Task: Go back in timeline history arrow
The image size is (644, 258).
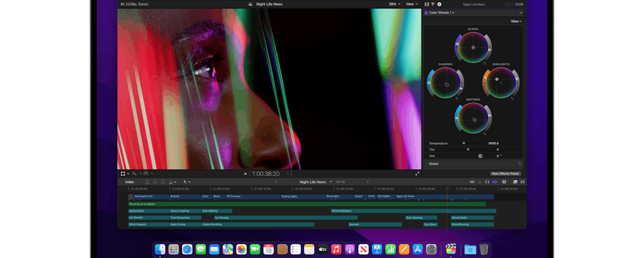Action: (276, 182)
